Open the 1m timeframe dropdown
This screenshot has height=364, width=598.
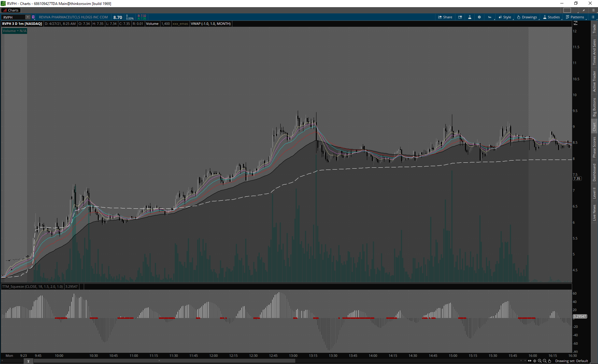(x=490, y=17)
